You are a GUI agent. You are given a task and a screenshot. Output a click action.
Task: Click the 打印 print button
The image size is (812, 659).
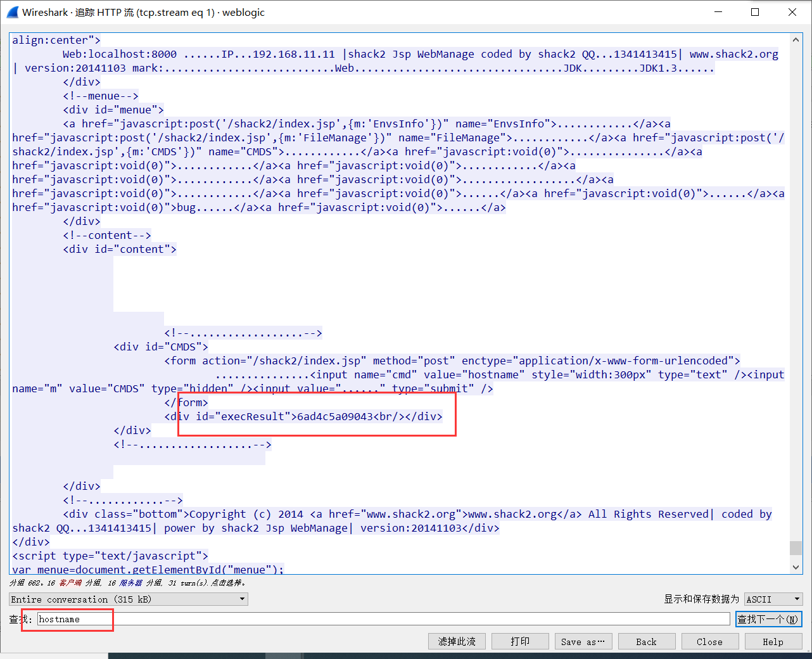pos(520,641)
